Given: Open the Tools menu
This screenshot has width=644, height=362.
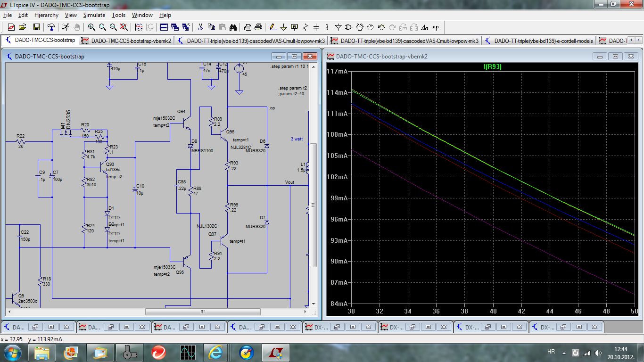Looking at the screenshot, I should [x=118, y=15].
